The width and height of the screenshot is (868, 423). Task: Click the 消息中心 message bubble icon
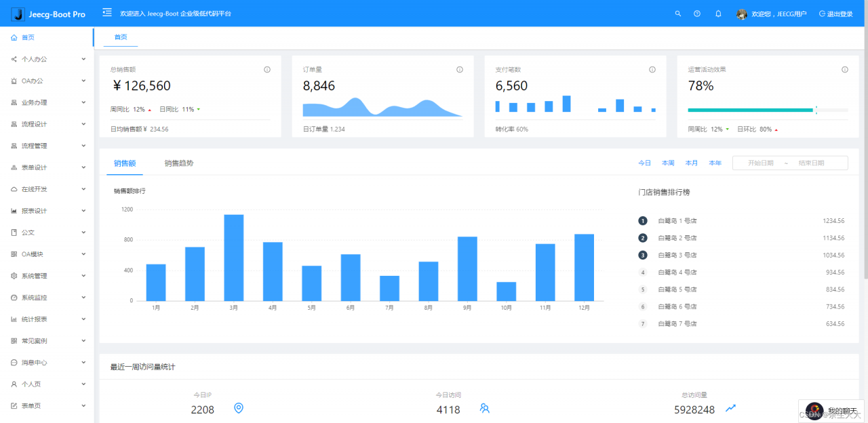pyautogui.click(x=14, y=363)
